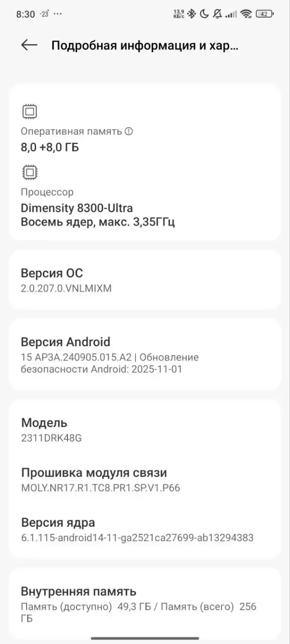Tap the RAM chip icon

(30, 111)
